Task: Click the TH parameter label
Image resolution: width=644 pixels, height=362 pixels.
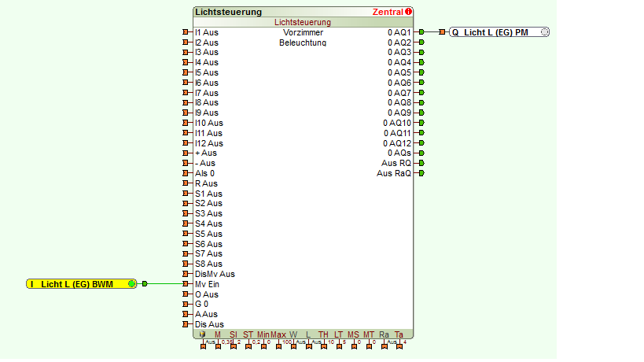Action: tap(322, 334)
